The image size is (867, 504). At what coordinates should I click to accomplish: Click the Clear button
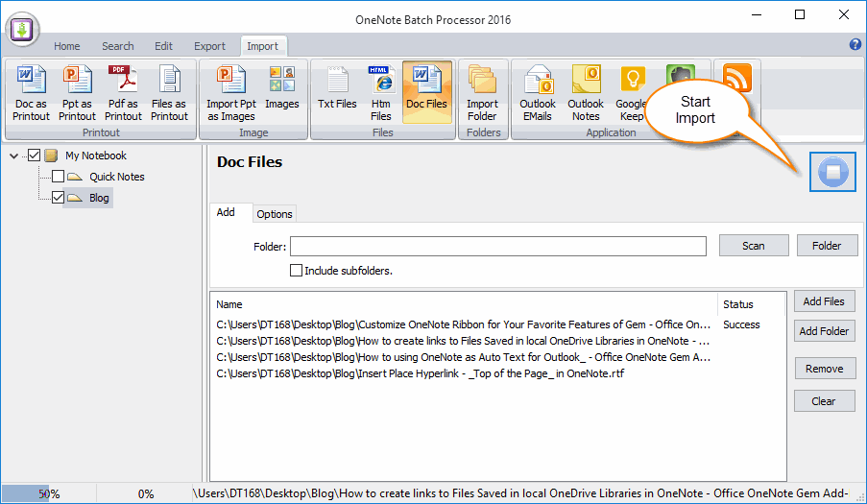(x=824, y=401)
